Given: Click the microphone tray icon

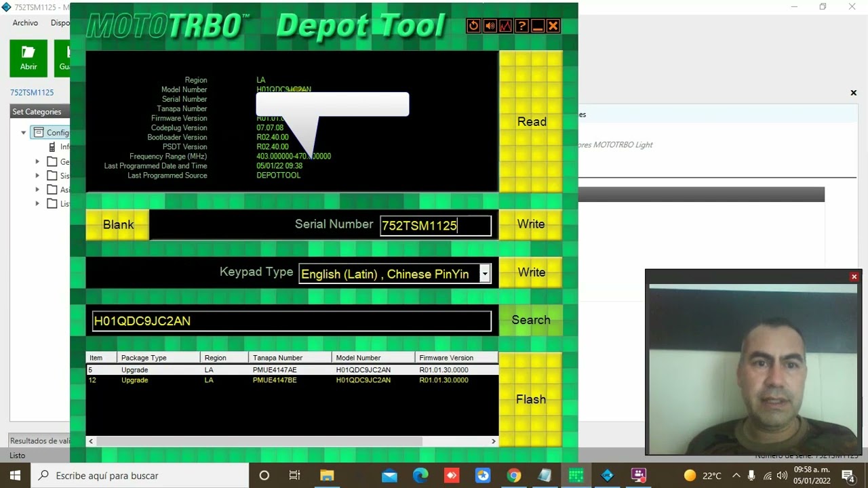Looking at the screenshot, I should (751, 475).
